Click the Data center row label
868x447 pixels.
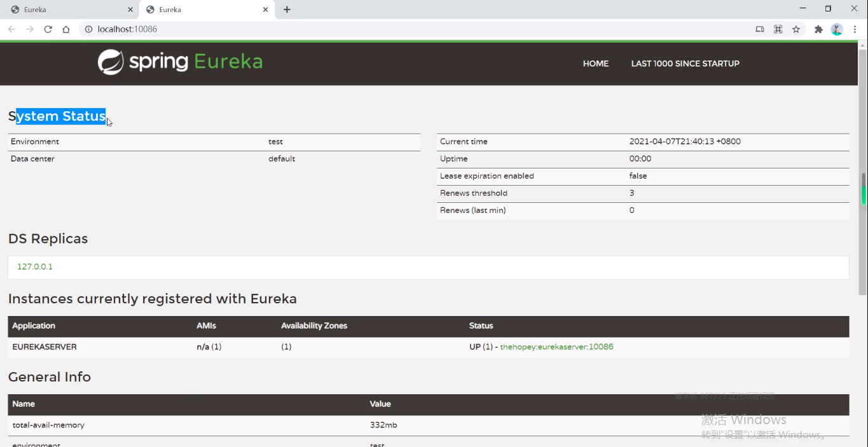click(32, 159)
